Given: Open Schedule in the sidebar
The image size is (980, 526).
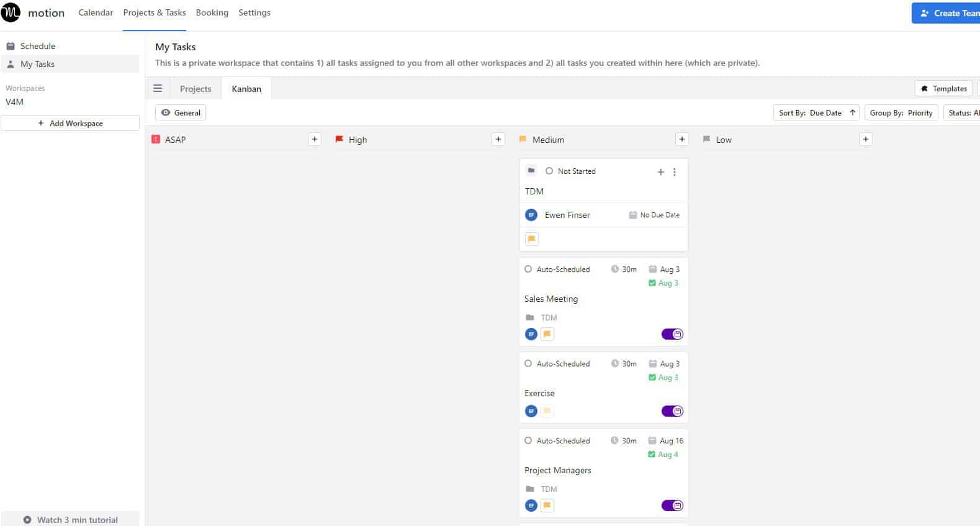Looking at the screenshot, I should [x=70, y=46].
